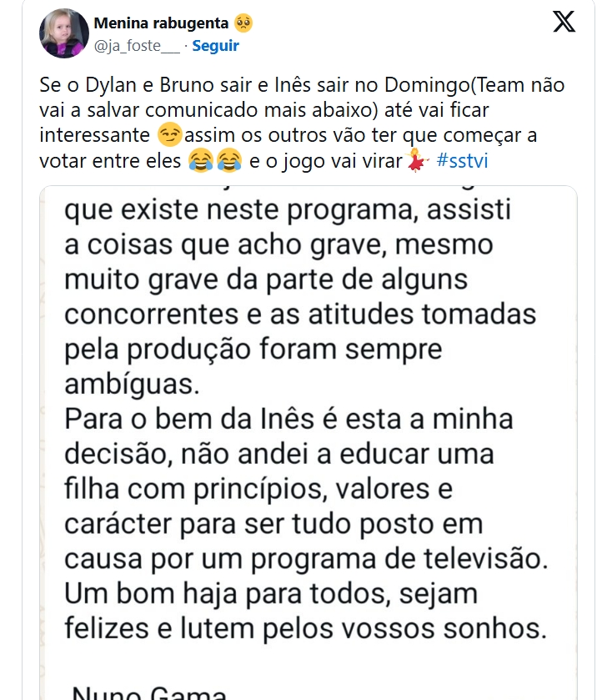Image resolution: width=612 pixels, height=700 pixels.
Task: Open the #sstvi hashtag
Action: coord(462,159)
